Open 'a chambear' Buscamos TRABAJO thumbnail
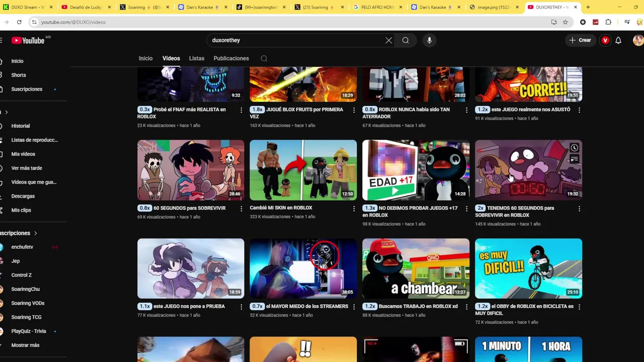The width and height of the screenshot is (644, 362). click(416, 268)
